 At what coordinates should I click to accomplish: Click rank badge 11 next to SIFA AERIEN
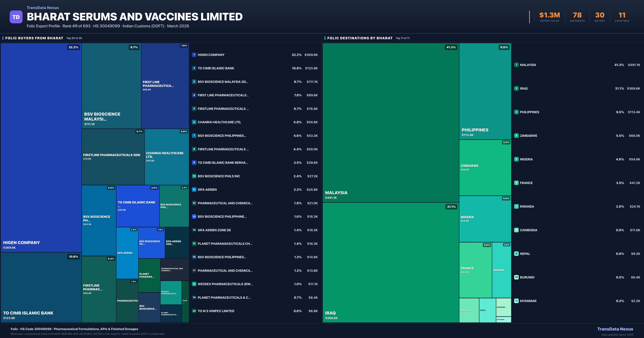pyautogui.click(x=194, y=190)
